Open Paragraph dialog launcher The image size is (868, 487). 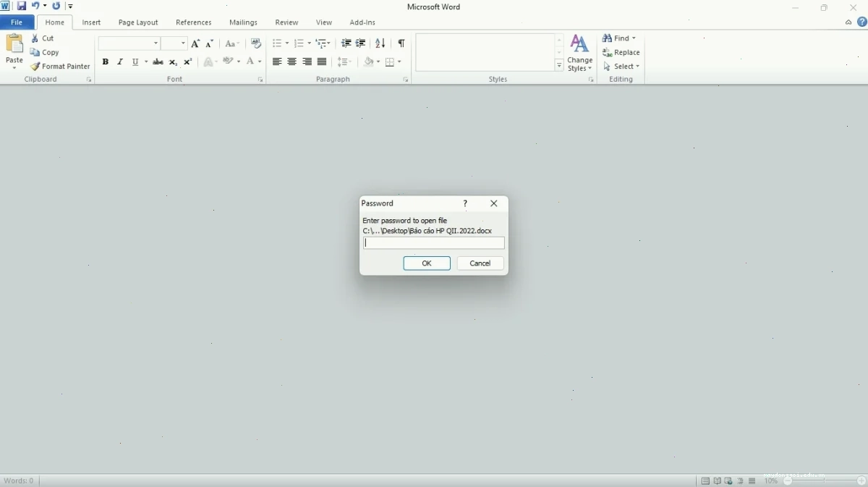[406, 80]
